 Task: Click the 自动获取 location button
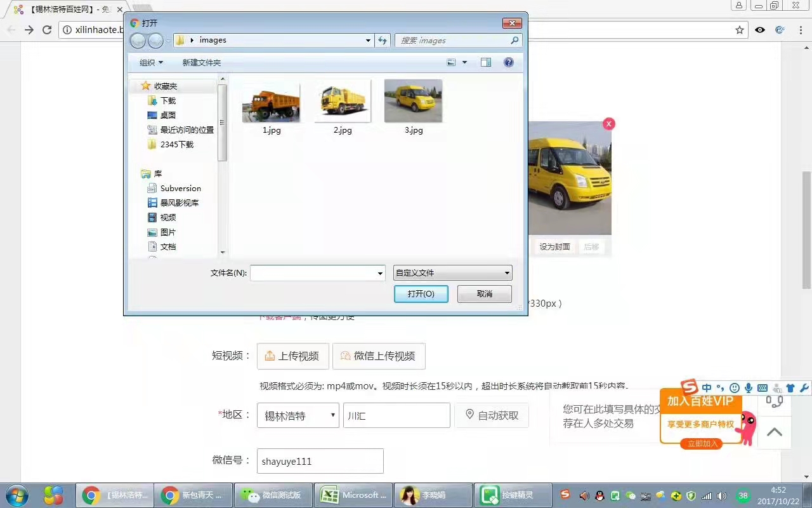click(492, 415)
